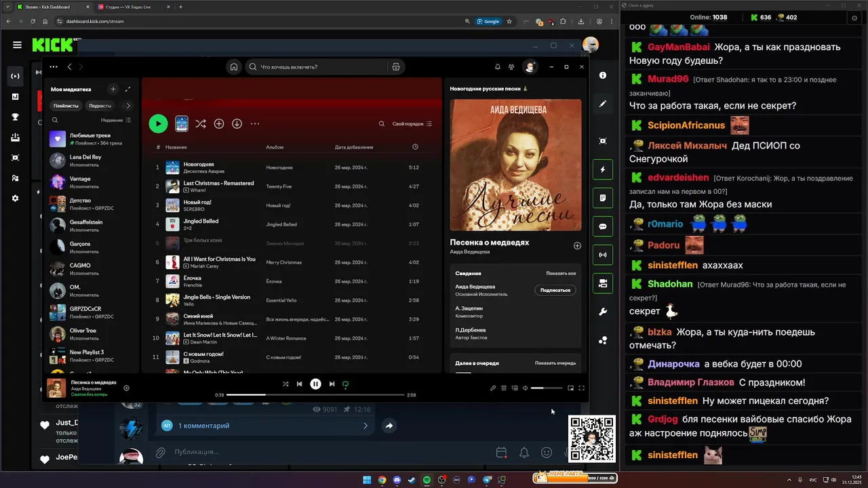Click the 'Дата добавления' column header
This screenshot has width=868, height=488.
click(353, 147)
